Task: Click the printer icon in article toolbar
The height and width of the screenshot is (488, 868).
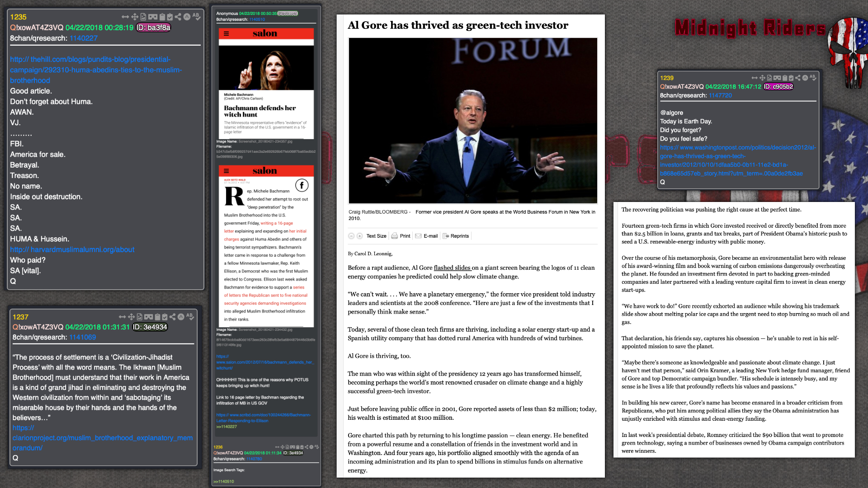Action: click(x=395, y=236)
